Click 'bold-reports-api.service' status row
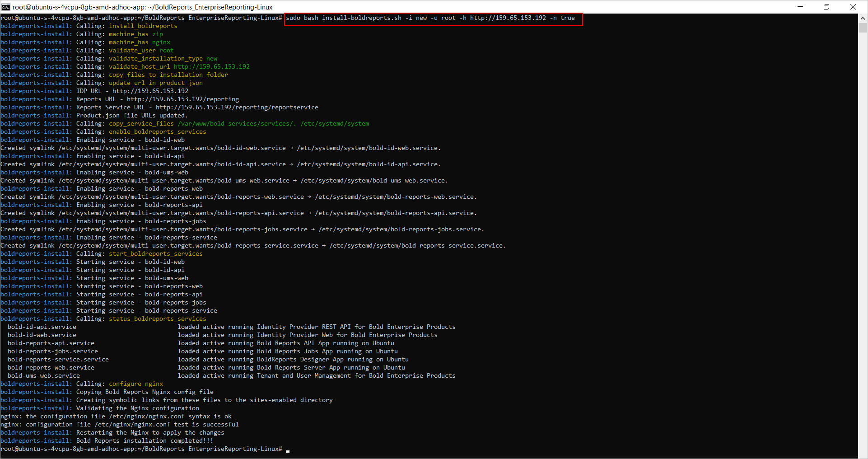868x459 pixels. tap(201, 343)
